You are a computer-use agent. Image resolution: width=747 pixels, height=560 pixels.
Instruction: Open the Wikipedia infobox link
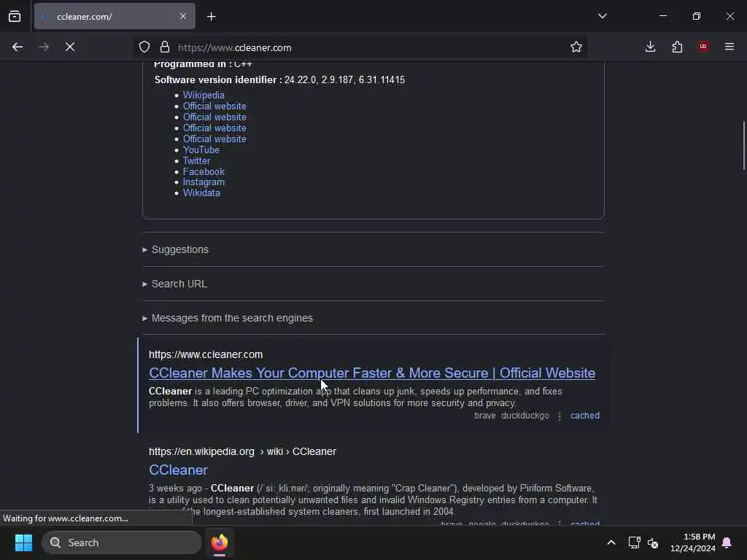204,96
